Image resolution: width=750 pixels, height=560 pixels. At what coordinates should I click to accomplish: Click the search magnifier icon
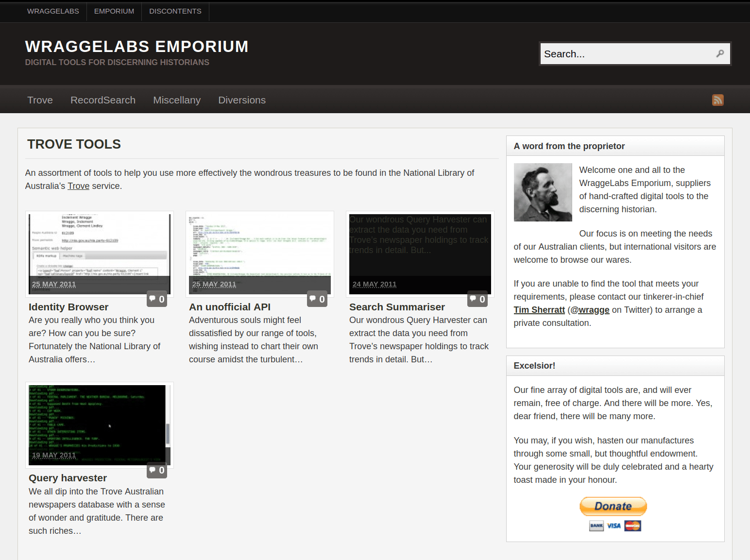point(720,53)
